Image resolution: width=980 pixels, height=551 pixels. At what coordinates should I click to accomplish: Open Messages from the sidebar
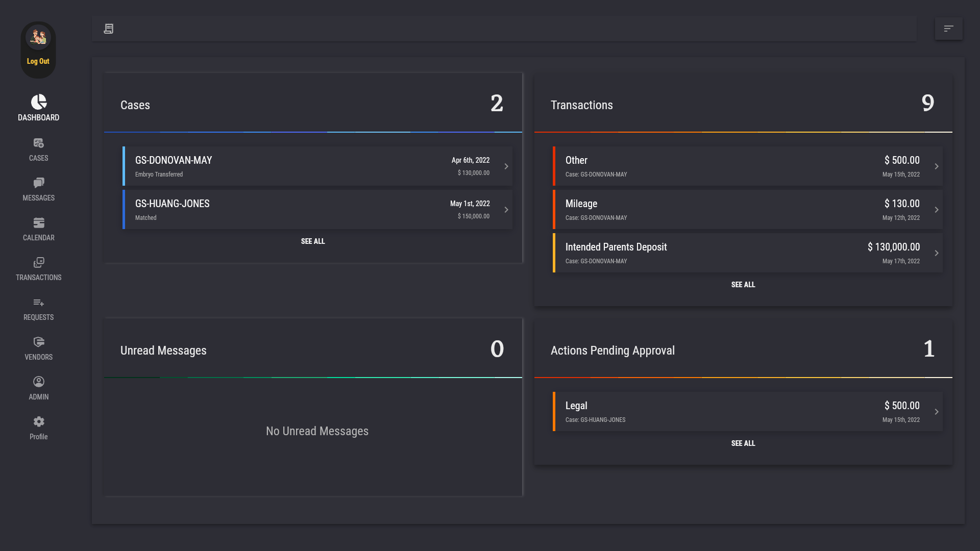pos(39,183)
